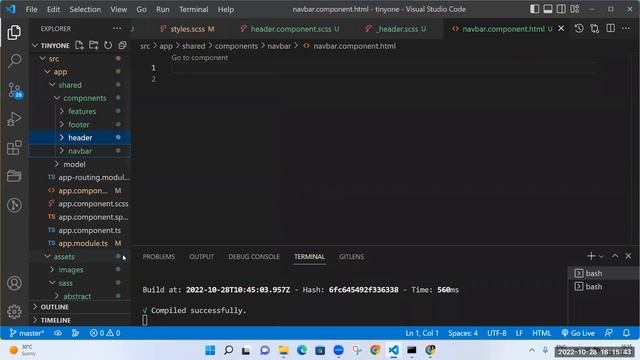Click New File icon in TINYONE explorer header
640x360 pixels.
click(80, 45)
